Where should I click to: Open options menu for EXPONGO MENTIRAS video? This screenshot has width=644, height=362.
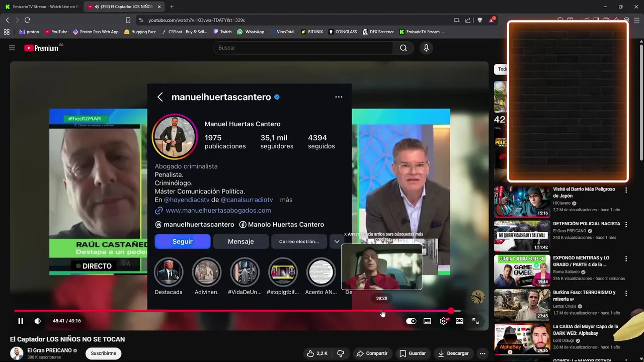tap(626, 259)
